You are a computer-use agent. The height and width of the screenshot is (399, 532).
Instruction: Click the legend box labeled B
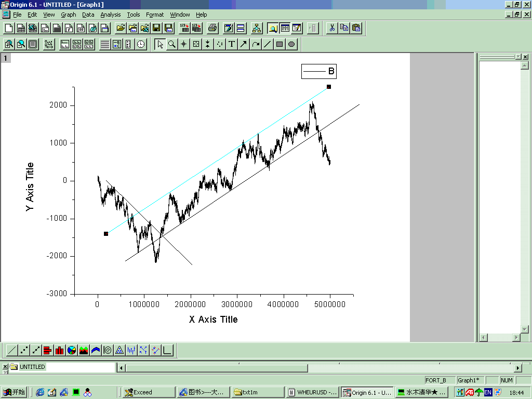(319, 71)
